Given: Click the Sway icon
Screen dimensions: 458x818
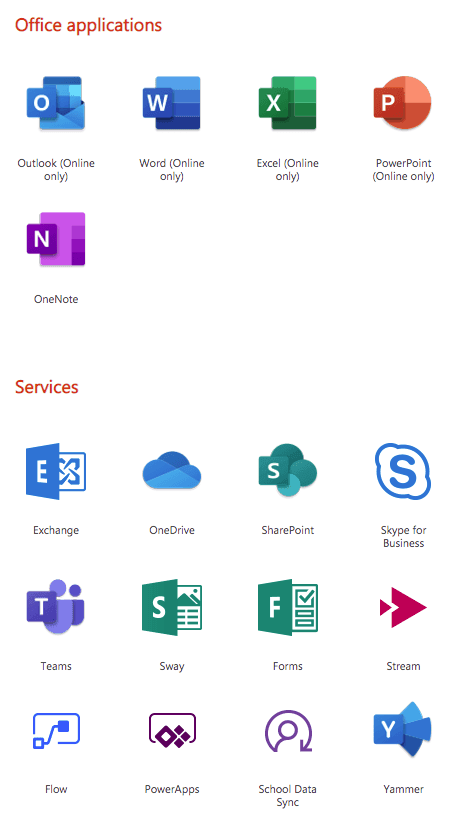Looking at the screenshot, I should [172, 607].
